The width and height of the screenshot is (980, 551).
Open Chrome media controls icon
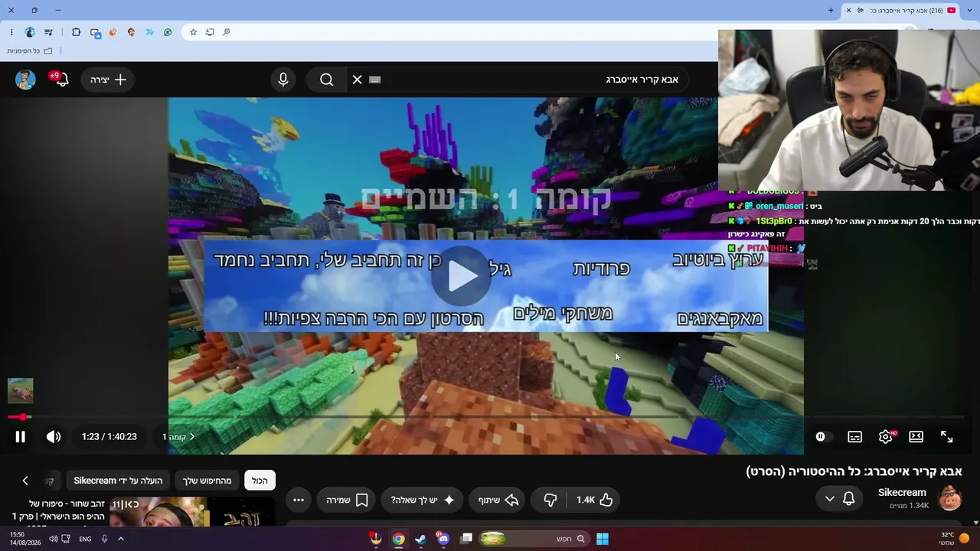[49, 32]
